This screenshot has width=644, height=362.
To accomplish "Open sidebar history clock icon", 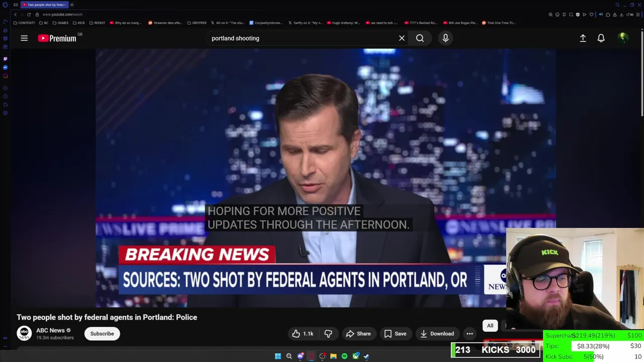I will pos(5,96).
